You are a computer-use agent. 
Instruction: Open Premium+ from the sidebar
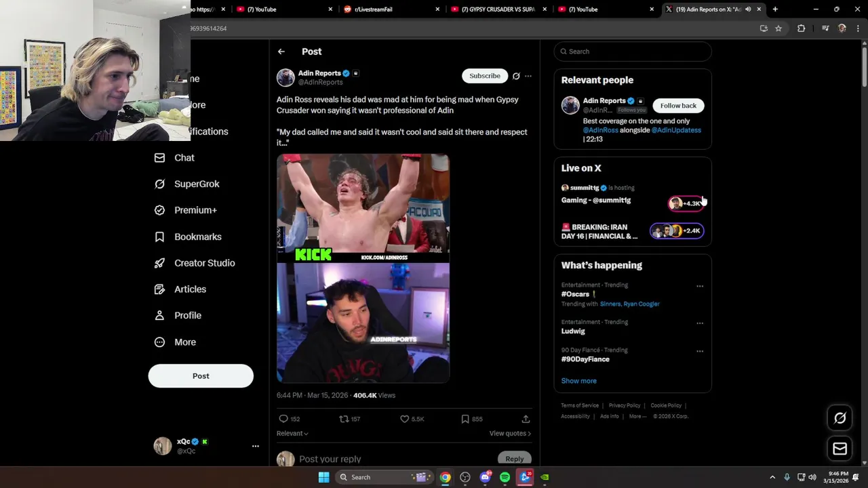(185, 210)
